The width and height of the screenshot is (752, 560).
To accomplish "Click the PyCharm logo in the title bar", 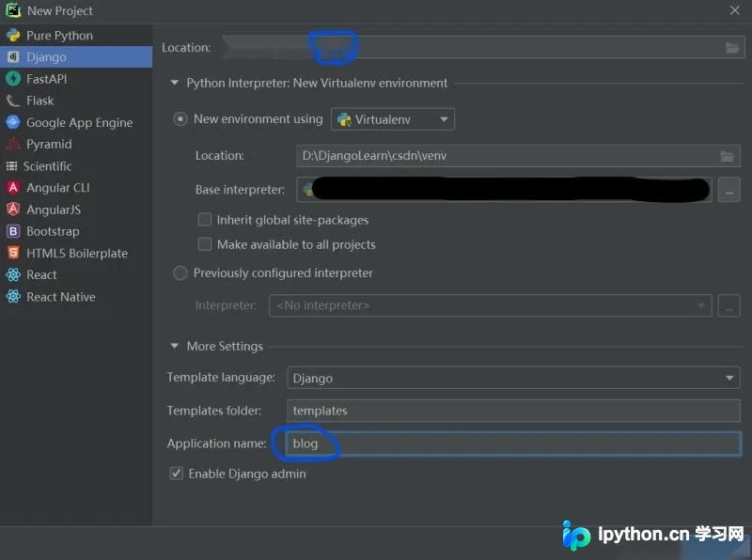I will tap(13, 10).
